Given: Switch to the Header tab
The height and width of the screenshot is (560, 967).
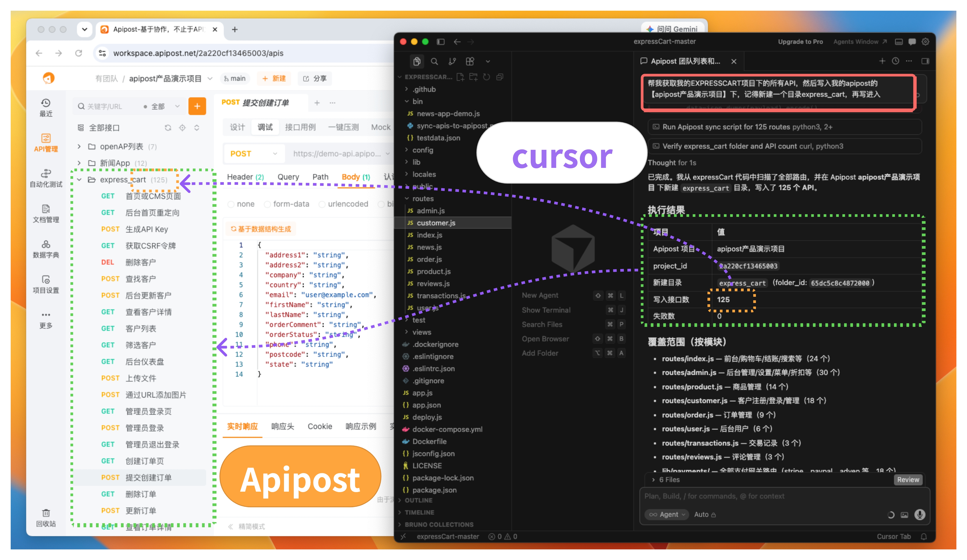Looking at the screenshot, I should click(245, 177).
